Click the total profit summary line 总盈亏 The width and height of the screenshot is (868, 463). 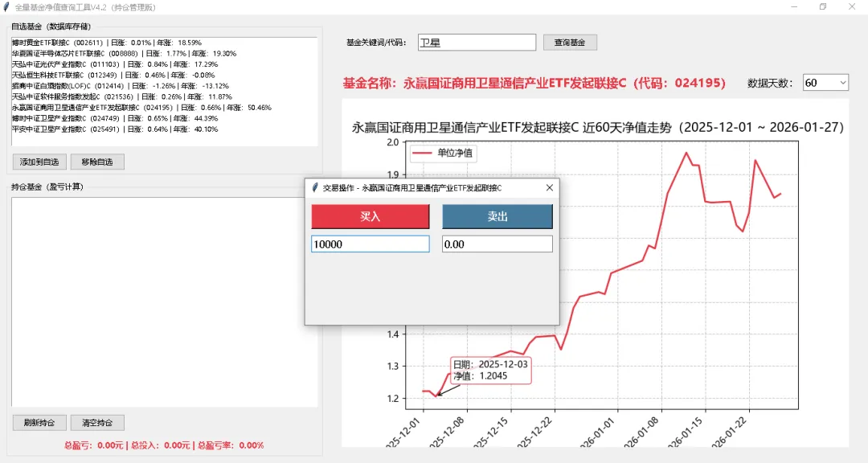(x=164, y=445)
